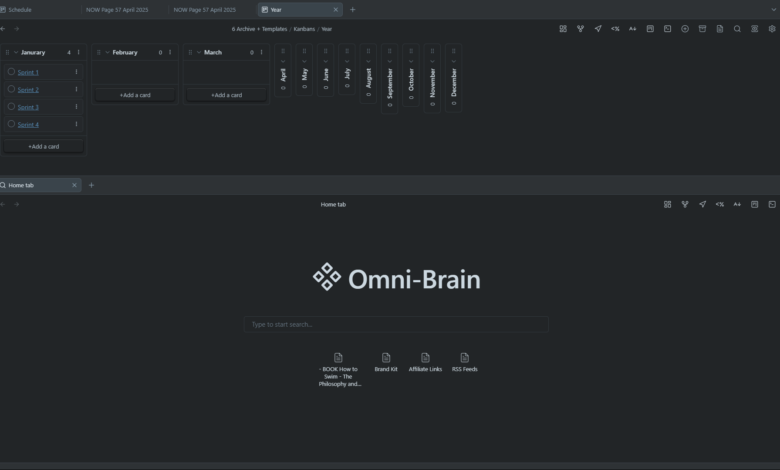Screen dimensions: 780x470
Task: Click the A+ icon in Home tab toolbar
Action: pos(737,204)
